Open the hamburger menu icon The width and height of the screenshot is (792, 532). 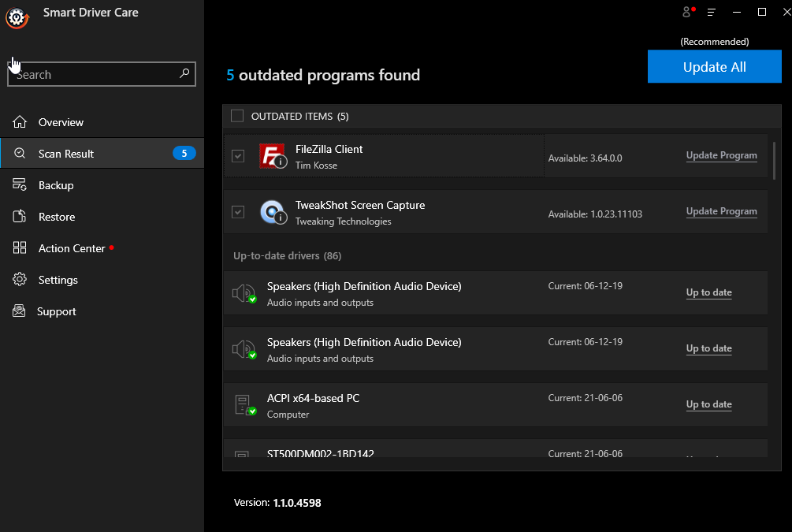(711, 12)
